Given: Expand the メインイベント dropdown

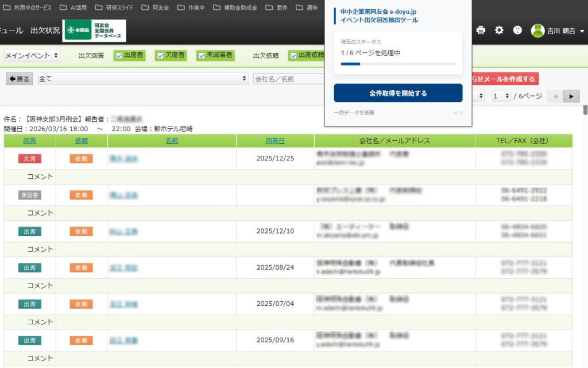Looking at the screenshot, I should tap(32, 56).
